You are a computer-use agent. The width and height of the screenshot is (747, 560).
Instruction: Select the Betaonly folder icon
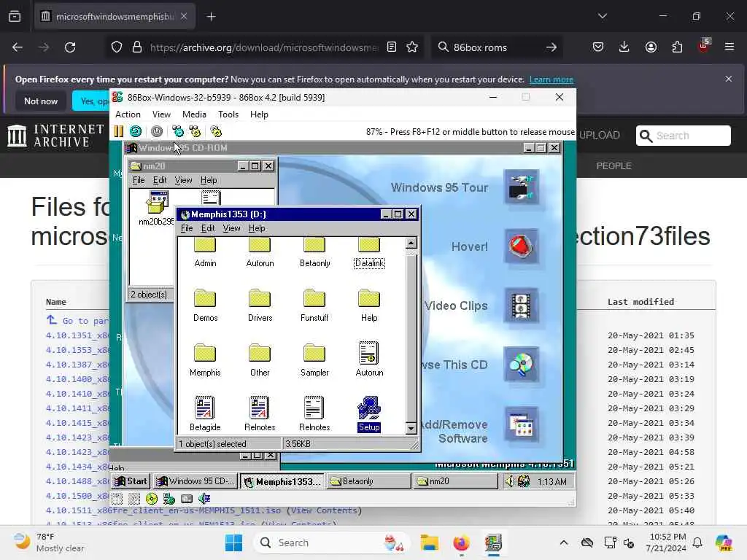tap(314, 253)
